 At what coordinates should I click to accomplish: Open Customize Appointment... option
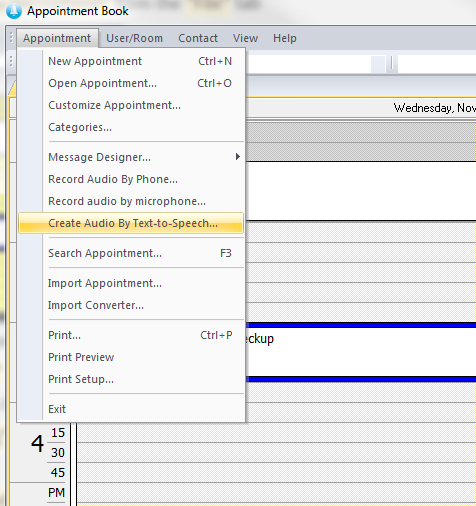pos(131,105)
